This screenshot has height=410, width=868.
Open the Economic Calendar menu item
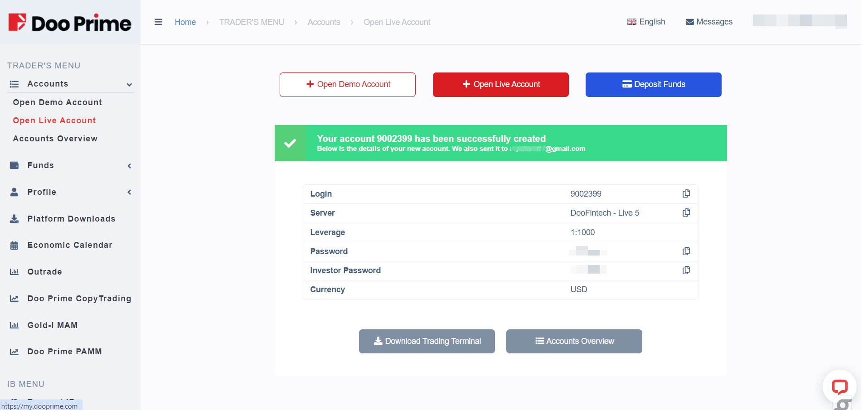pyautogui.click(x=70, y=245)
